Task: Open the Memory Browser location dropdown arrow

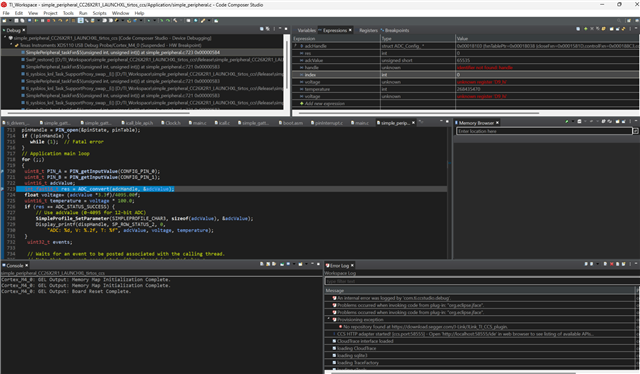Action: (636, 131)
